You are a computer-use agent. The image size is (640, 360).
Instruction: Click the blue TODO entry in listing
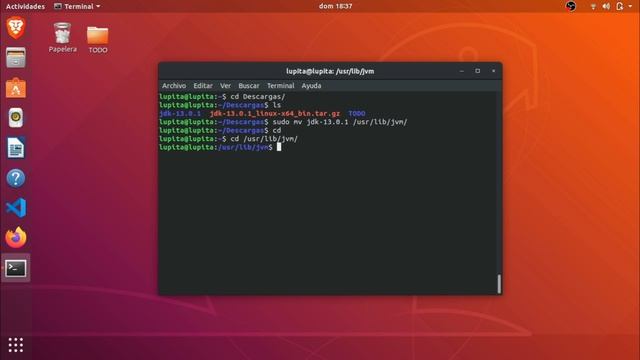357,113
